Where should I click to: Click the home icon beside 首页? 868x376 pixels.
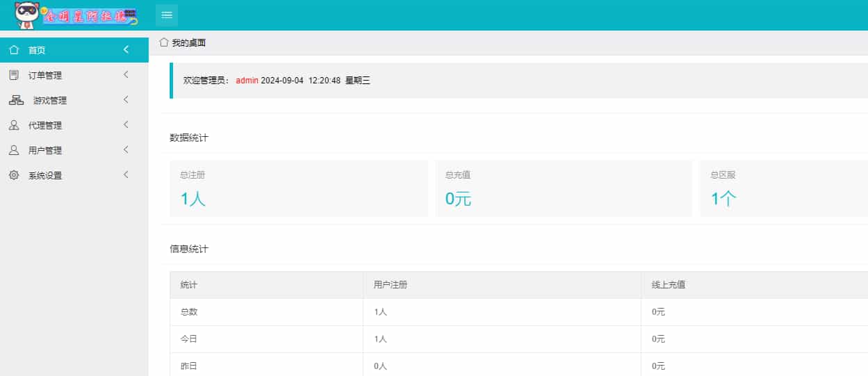(x=14, y=50)
